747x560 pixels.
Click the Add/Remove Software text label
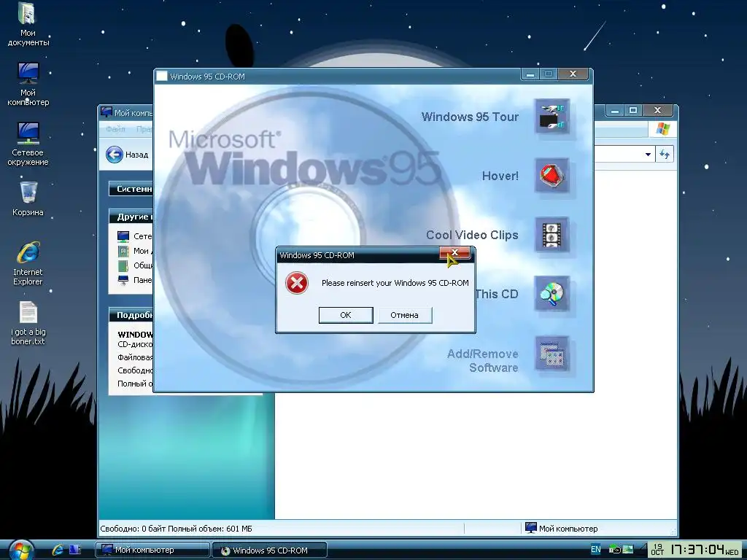(483, 360)
